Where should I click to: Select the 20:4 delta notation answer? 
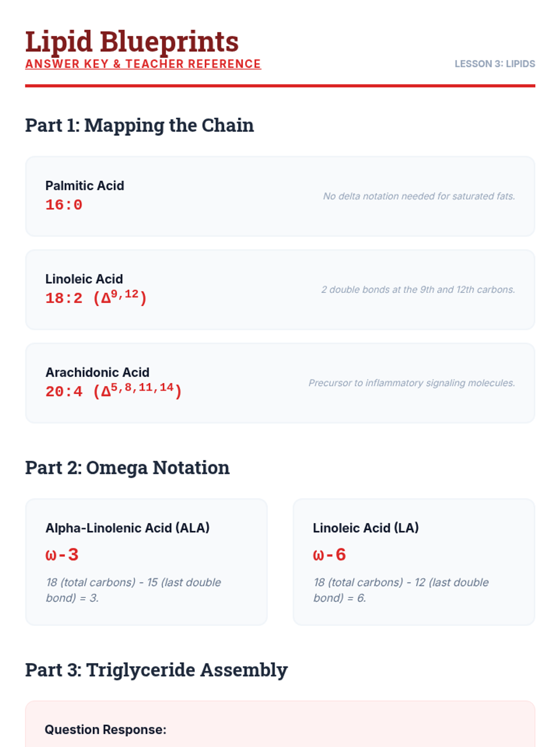click(113, 391)
